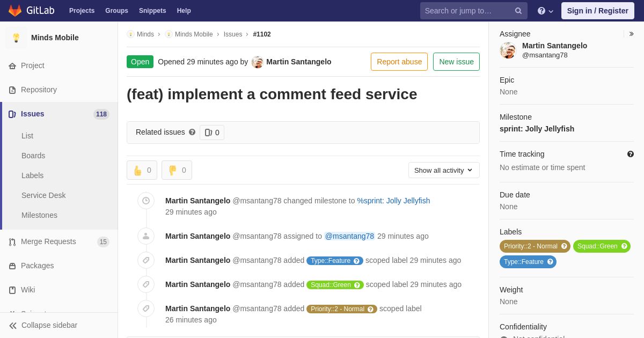Viewport: 644px width, 338px height.
Task: Click help icon on Squad::Green sidebar label
Action: coord(624,246)
